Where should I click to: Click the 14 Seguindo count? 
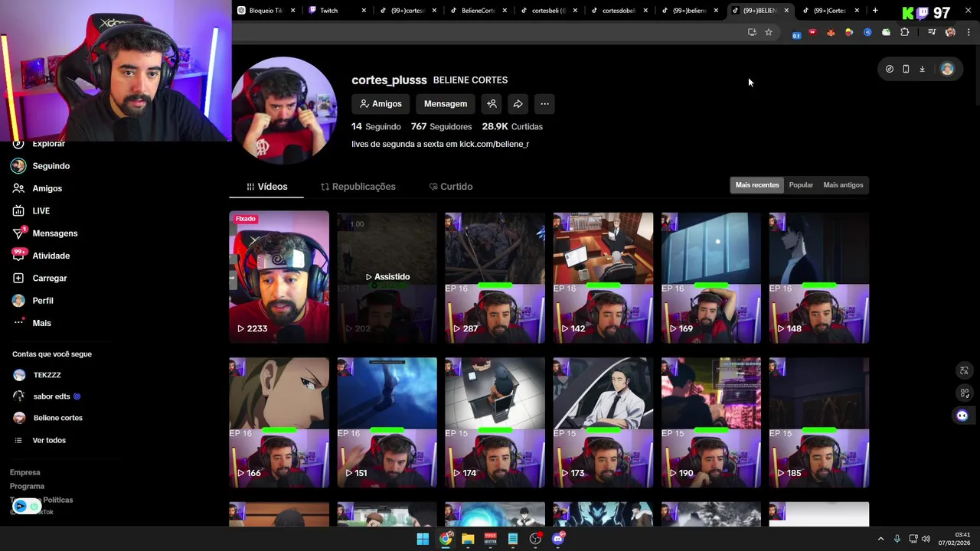click(376, 127)
